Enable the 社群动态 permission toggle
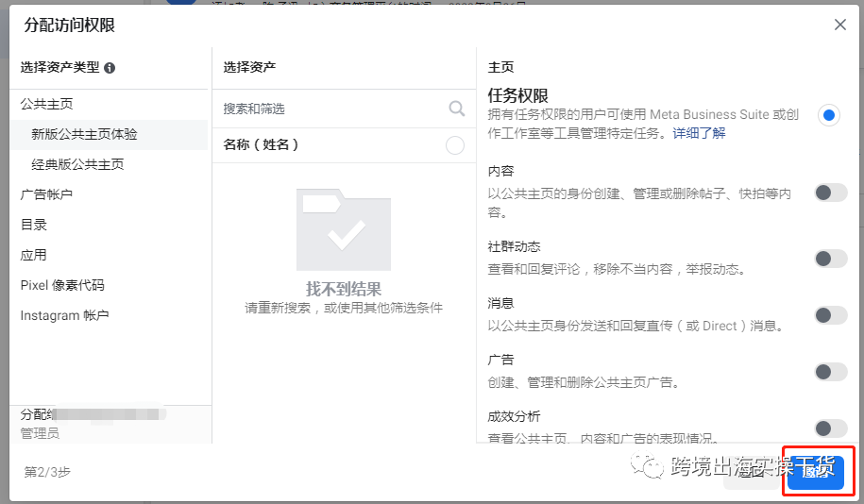The height and width of the screenshot is (504, 864). (x=831, y=259)
